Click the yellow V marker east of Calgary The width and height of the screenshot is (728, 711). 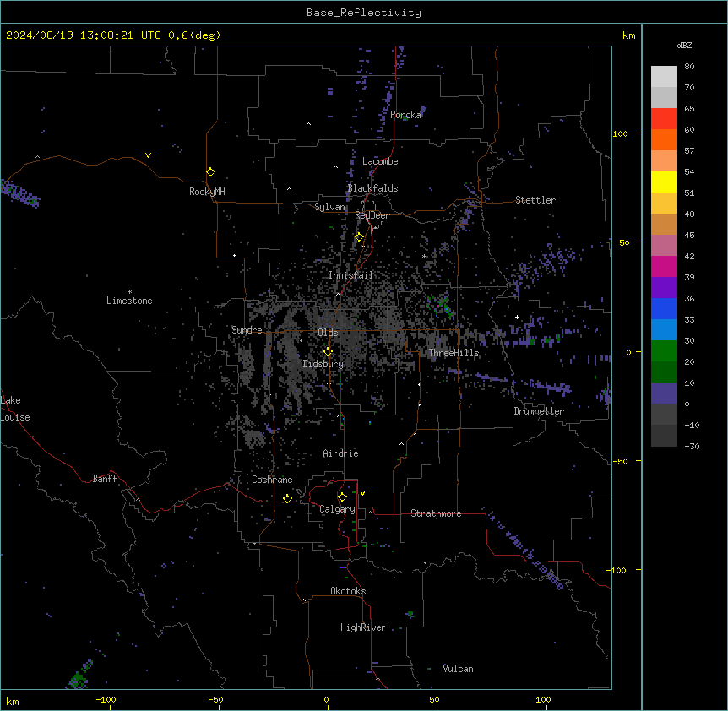point(362,493)
